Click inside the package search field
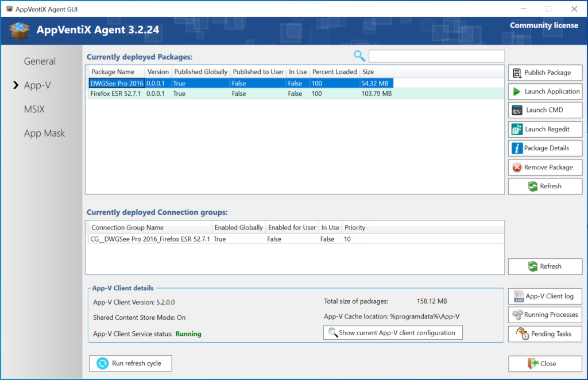The height and width of the screenshot is (380, 588). 436,56
